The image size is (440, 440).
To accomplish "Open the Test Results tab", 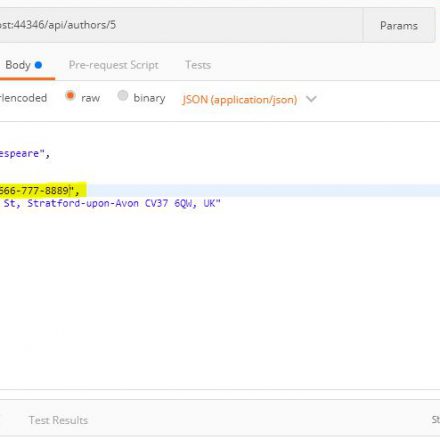I will [58, 420].
